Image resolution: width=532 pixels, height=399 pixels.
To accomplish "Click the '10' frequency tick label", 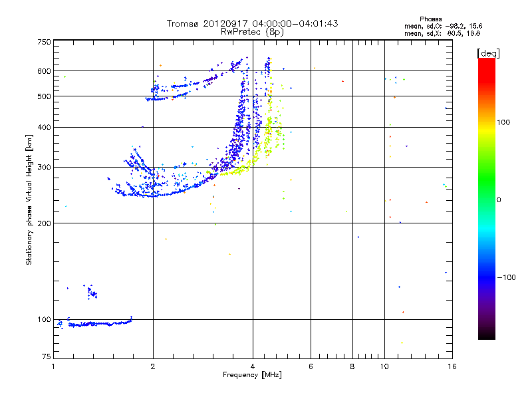I will pos(384,366).
